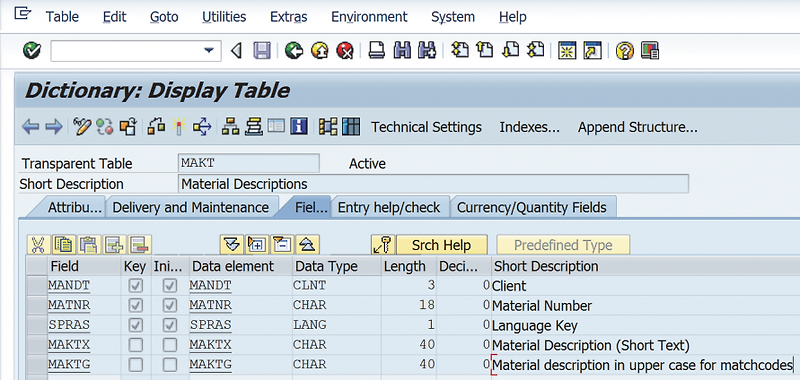Go to Last Page icon
The image size is (800, 380).
(536, 50)
